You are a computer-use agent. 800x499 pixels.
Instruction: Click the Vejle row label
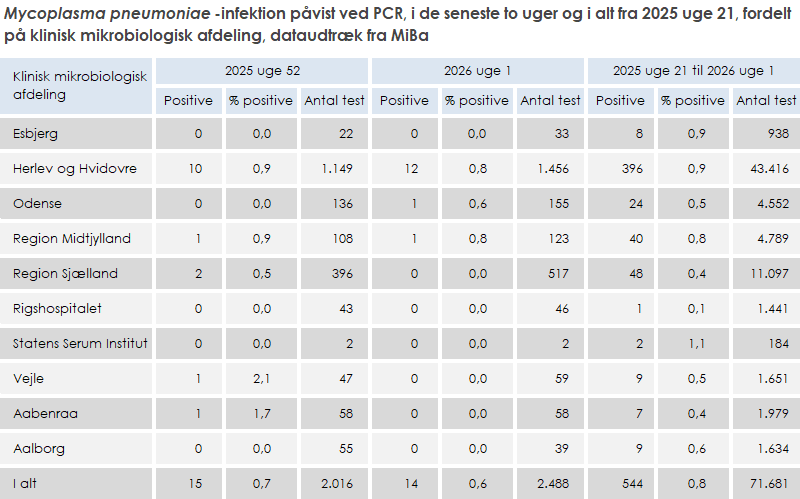pos(29,379)
